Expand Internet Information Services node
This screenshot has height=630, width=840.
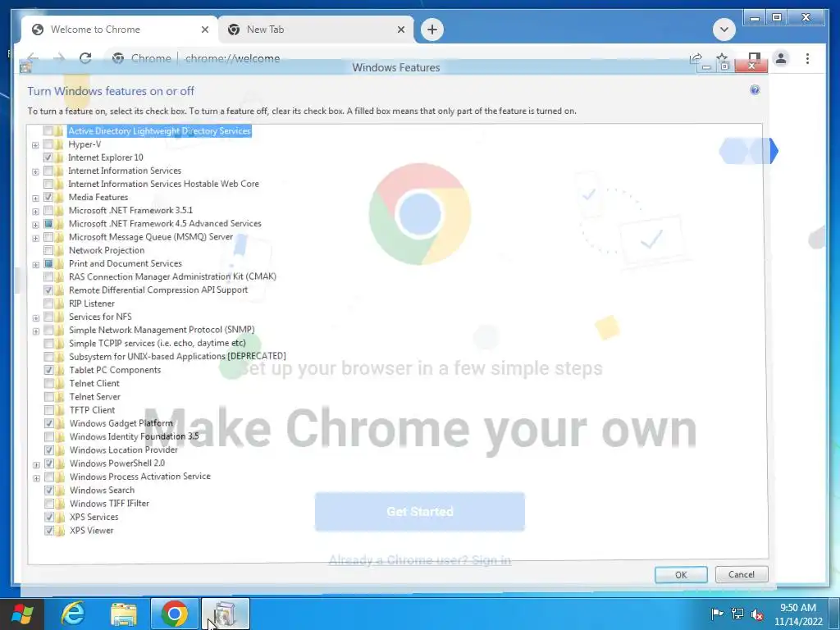tap(35, 171)
